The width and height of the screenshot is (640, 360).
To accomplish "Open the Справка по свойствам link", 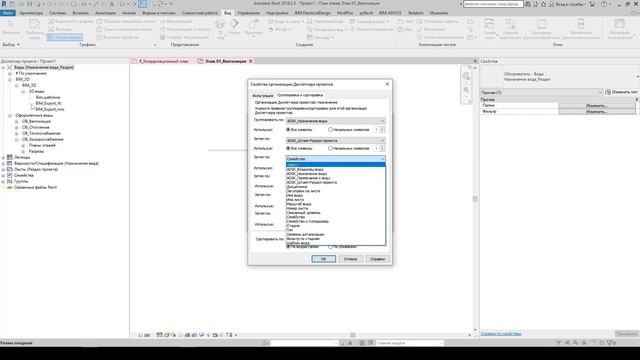I will pos(501,333).
